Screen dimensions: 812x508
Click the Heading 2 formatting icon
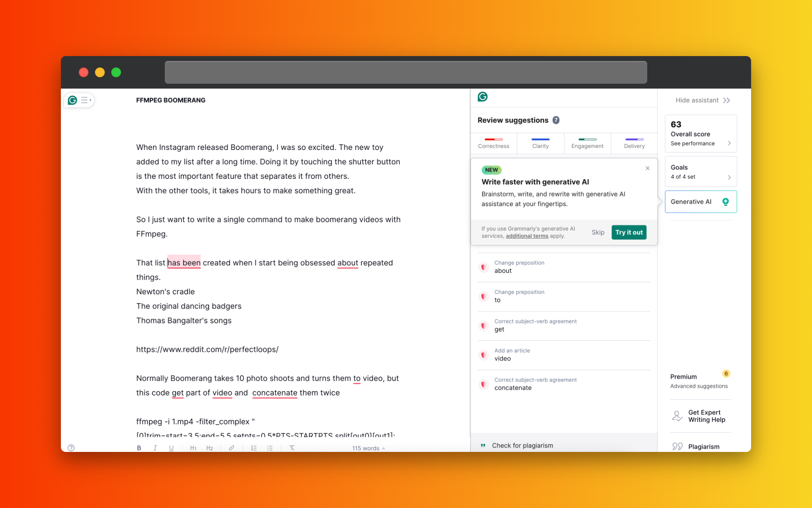[x=210, y=448]
